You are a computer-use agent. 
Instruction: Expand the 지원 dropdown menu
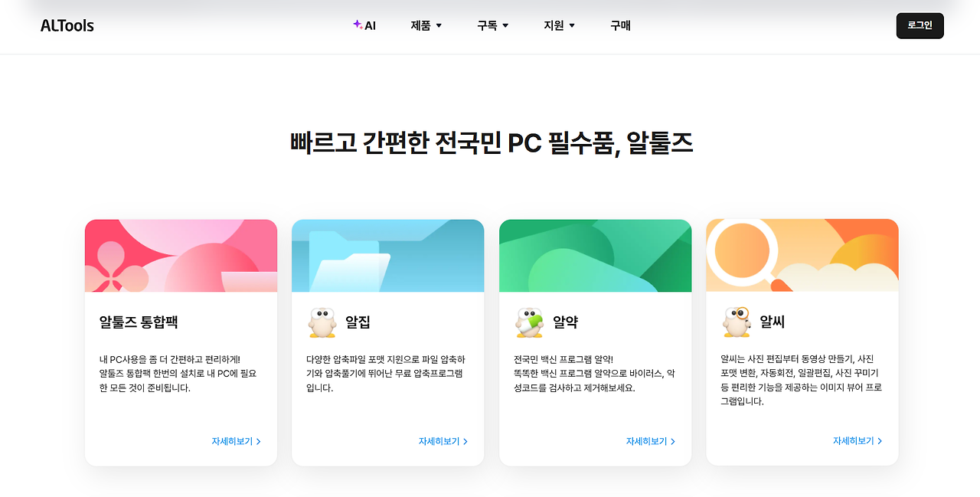(x=560, y=25)
